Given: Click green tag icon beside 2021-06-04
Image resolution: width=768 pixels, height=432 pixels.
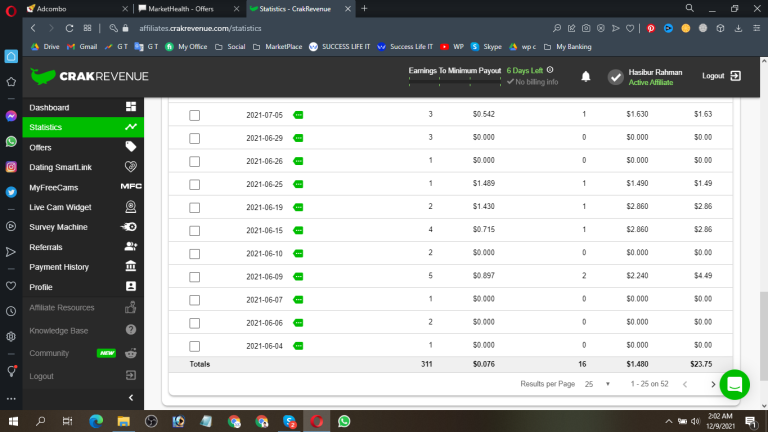Looking at the screenshot, I should 298,346.
